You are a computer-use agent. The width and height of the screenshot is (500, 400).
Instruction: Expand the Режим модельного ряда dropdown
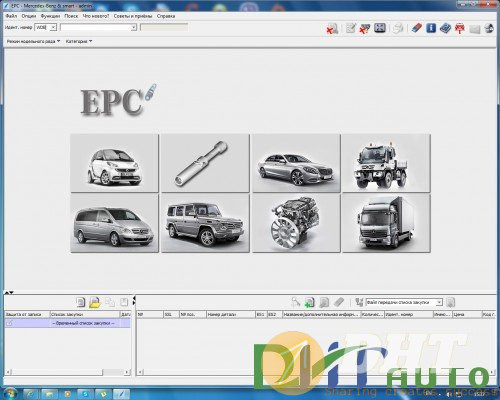33,41
